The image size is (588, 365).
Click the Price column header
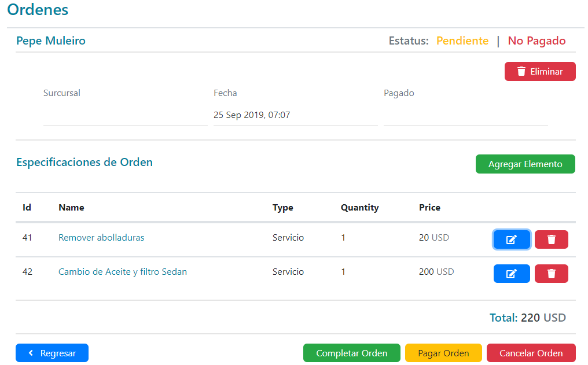[429, 208]
